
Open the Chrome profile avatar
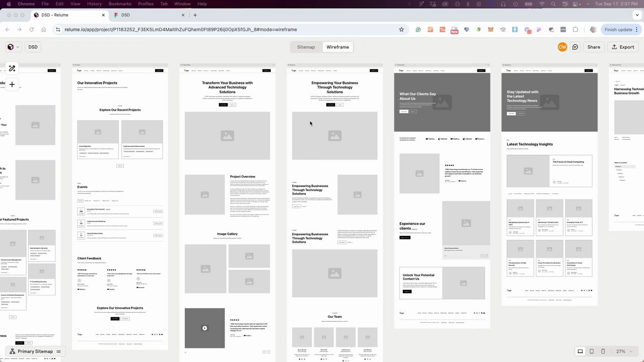(x=593, y=30)
